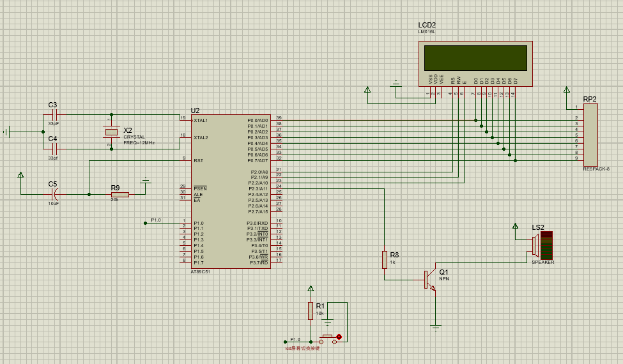Select resistor R1 symbol
Screen dimensions: 623x364
[x=311, y=311]
